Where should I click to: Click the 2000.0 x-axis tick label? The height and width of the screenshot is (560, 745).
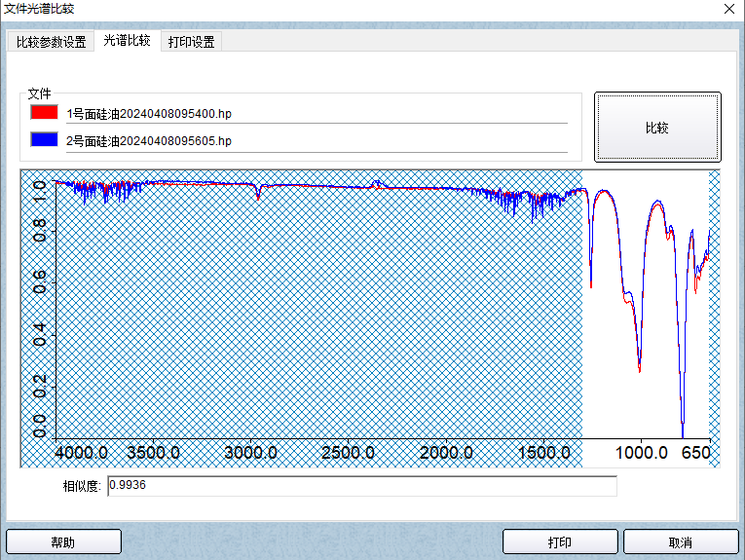click(x=447, y=453)
